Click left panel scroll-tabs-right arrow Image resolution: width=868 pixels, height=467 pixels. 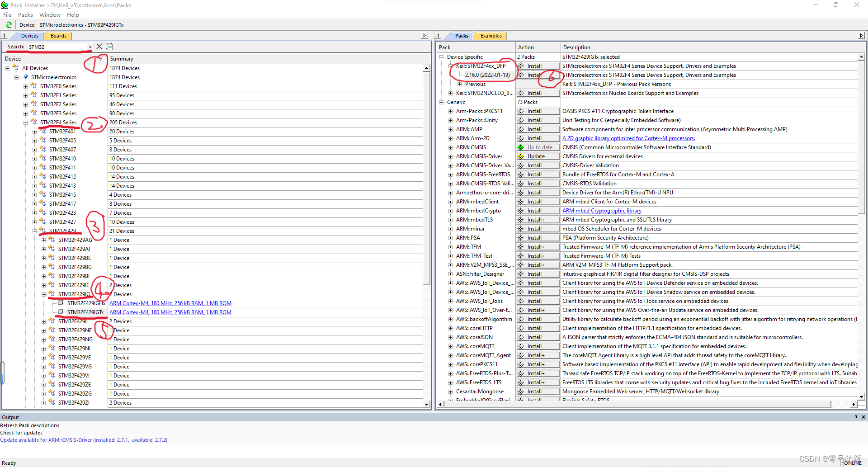425,36
